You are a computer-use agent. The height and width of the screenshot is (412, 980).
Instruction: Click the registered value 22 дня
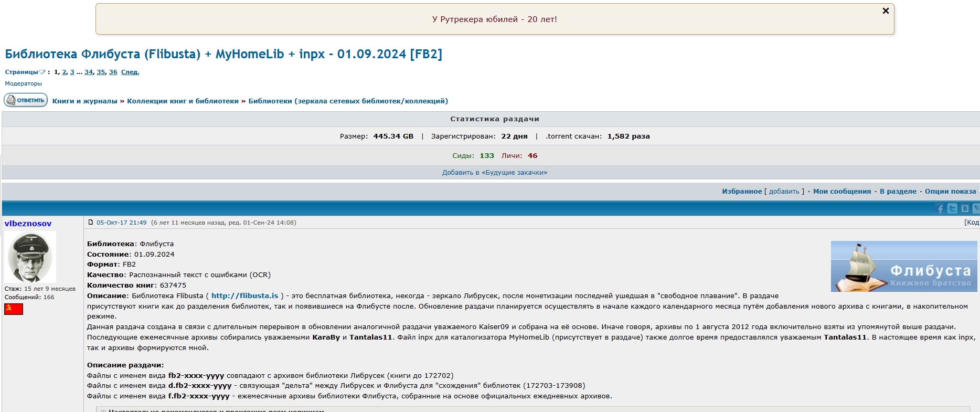coord(514,136)
